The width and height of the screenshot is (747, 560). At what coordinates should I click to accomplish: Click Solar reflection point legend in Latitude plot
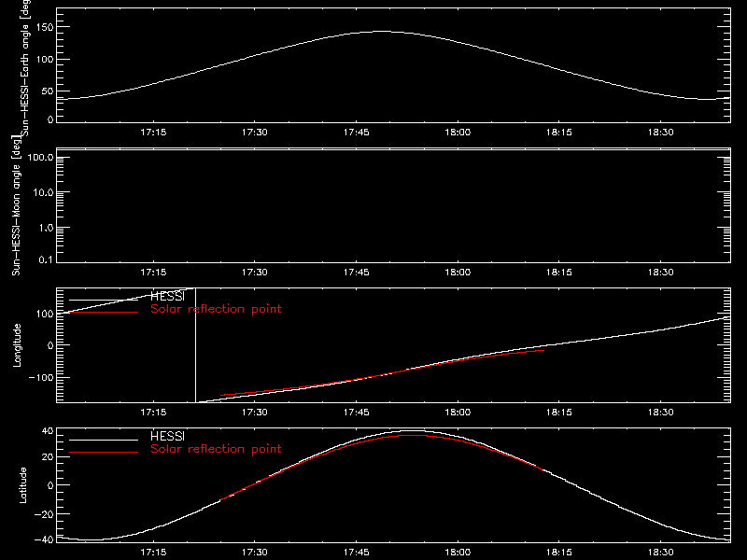216,449
